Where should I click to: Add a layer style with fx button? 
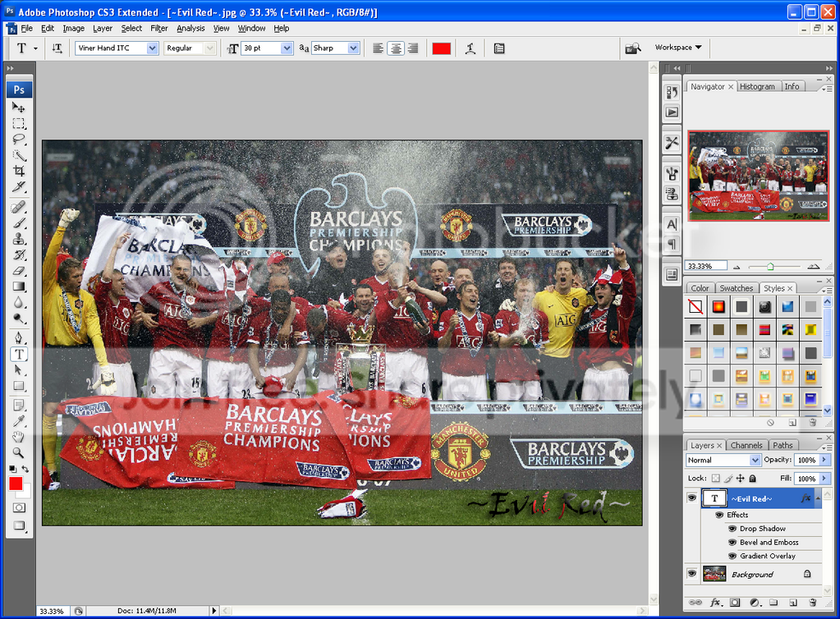[x=716, y=603]
